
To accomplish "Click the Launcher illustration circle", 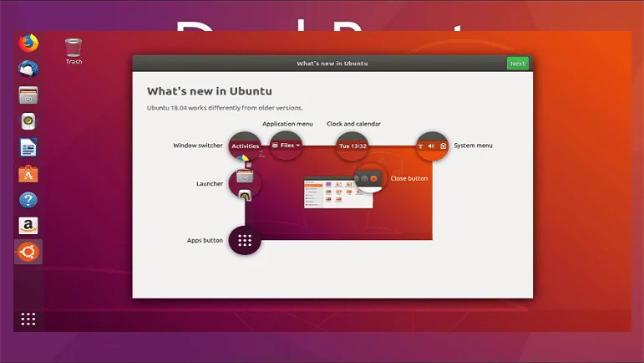I will point(245,183).
